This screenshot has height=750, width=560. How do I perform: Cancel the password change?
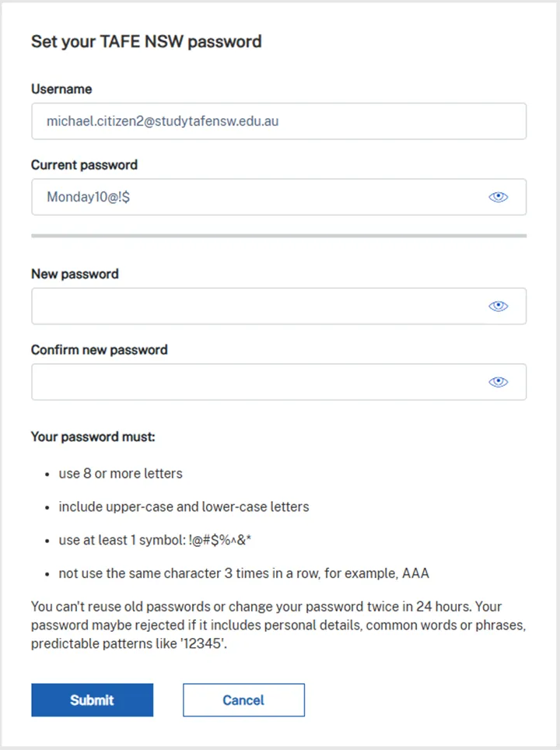pos(243,699)
